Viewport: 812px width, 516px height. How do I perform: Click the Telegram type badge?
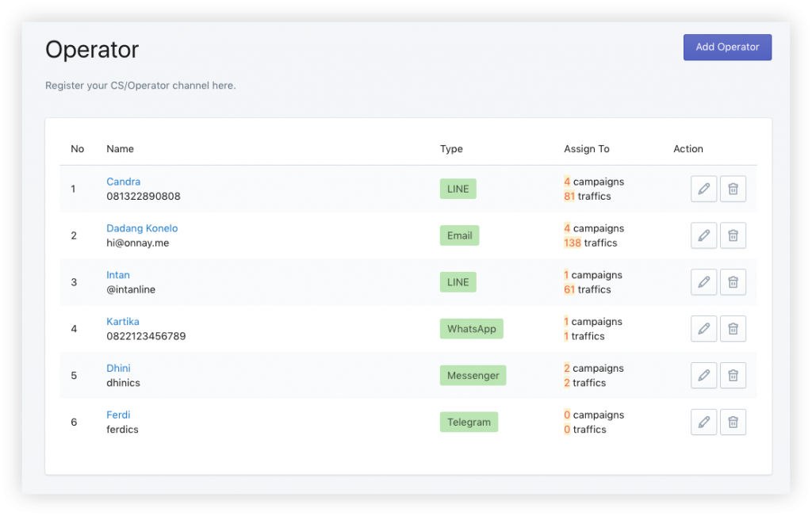469,422
